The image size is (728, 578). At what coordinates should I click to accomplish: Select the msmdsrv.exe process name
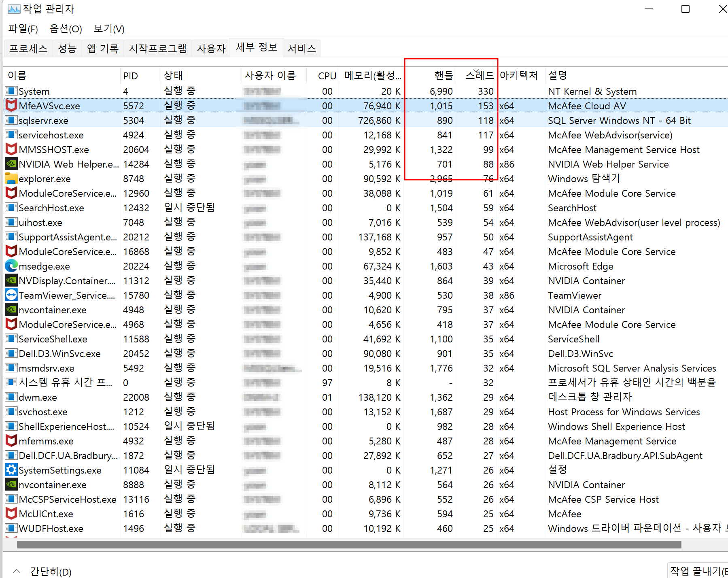(47, 368)
